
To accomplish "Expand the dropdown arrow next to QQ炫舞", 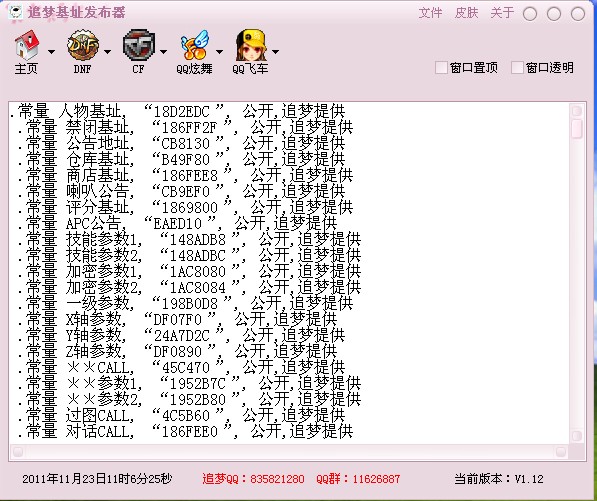I will coord(219,51).
